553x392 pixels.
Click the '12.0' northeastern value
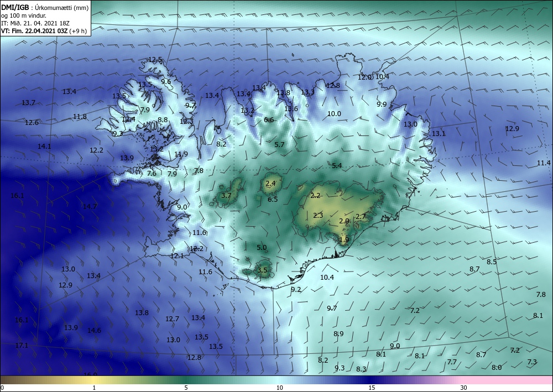[x=364, y=77]
